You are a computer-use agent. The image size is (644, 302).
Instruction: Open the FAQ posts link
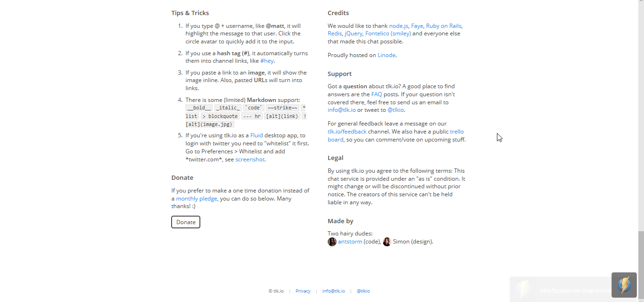tap(377, 94)
